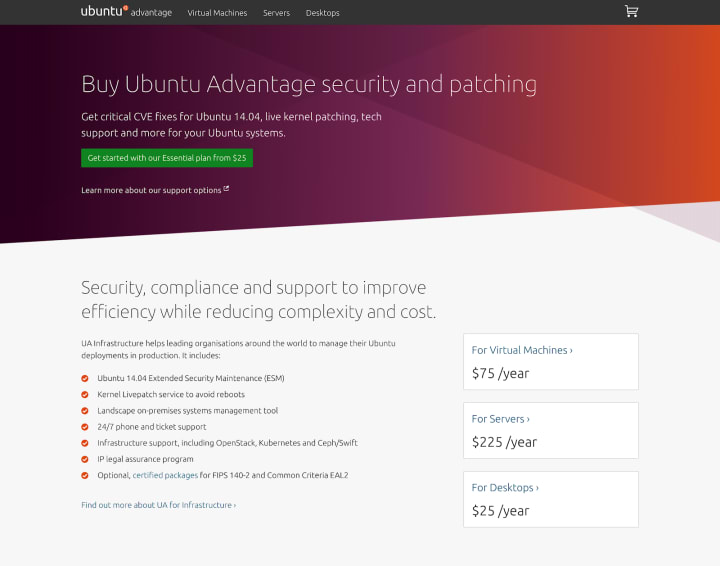720x566 pixels.
Task: Click the $225 /year price text
Action: click(x=504, y=442)
